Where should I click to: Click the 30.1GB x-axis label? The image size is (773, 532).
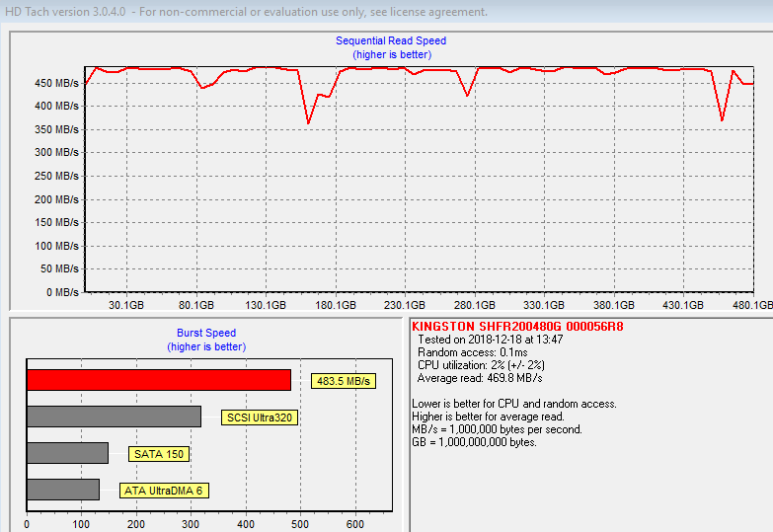126,305
